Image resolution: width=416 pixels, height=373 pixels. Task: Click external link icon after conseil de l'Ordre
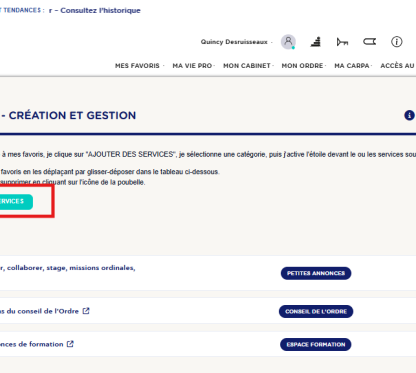86,311
